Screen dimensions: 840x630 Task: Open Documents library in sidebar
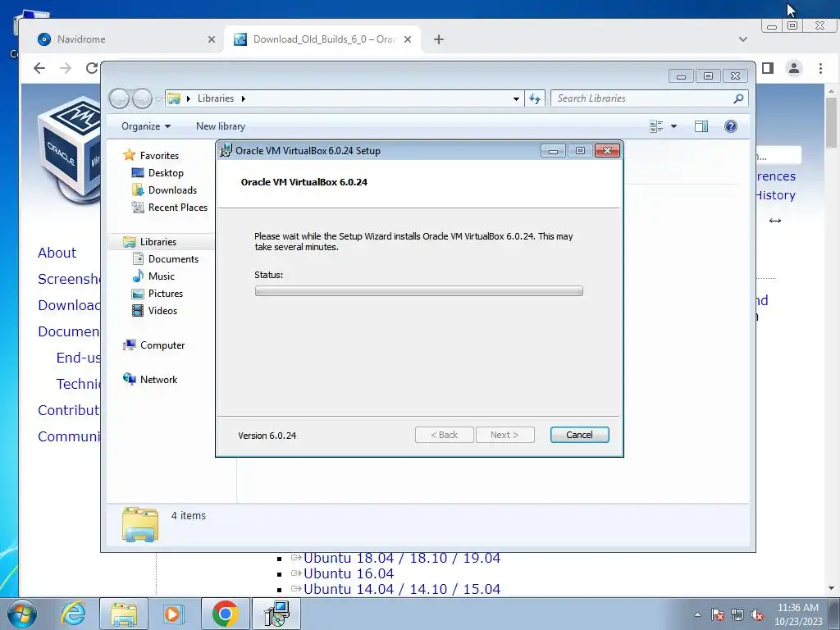(x=173, y=258)
